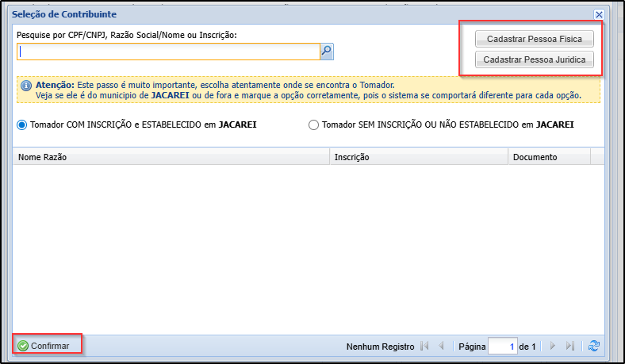Go to the previous results page
This screenshot has height=364, width=625.
[442, 347]
